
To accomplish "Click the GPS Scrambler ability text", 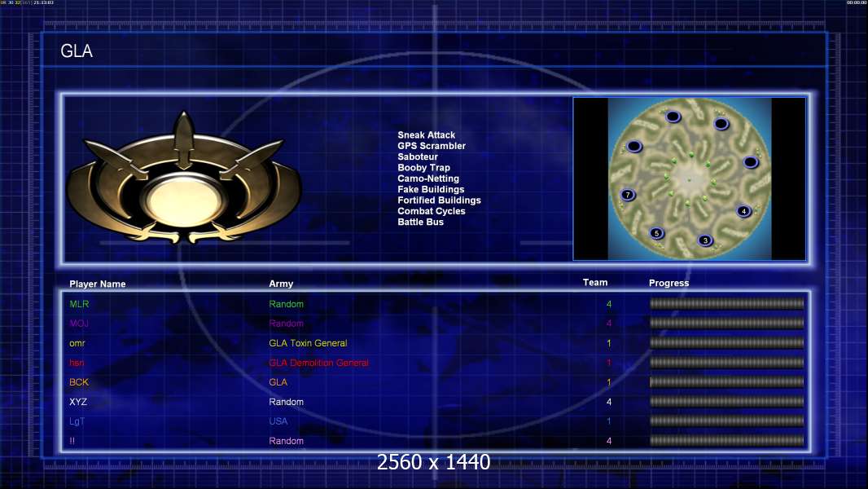I will point(432,146).
